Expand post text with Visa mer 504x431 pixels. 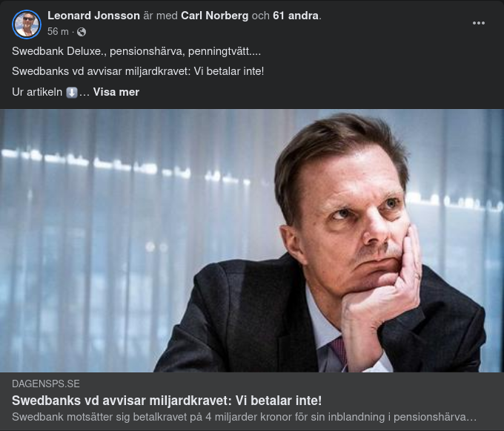[116, 92]
